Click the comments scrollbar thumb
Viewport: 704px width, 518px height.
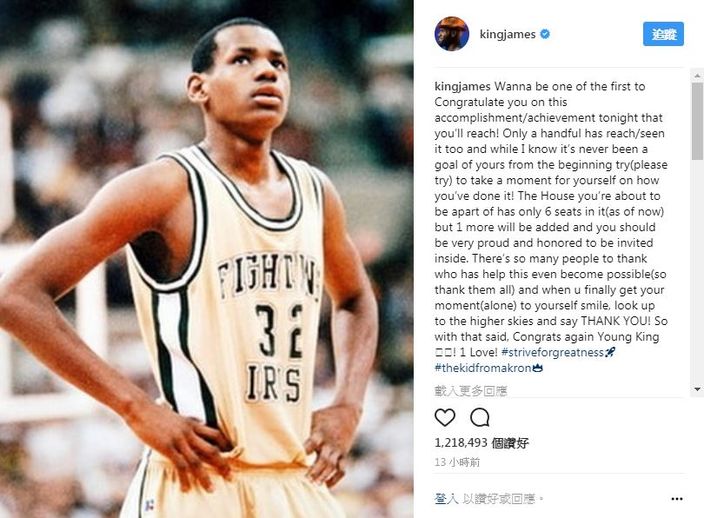pyautogui.click(x=697, y=121)
